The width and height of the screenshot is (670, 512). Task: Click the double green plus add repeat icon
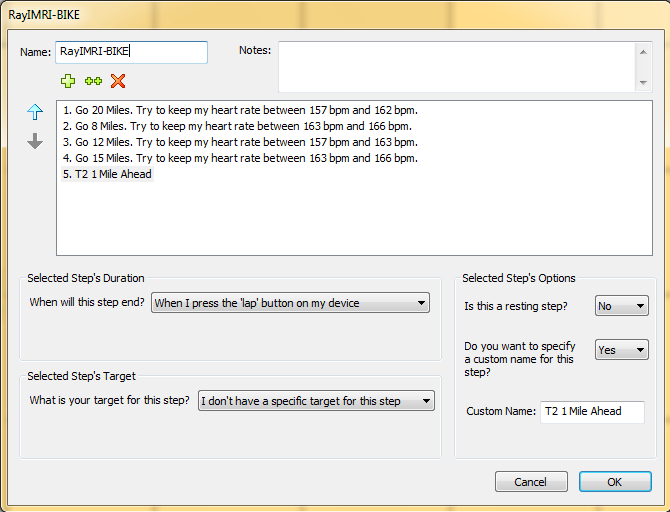click(93, 81)
